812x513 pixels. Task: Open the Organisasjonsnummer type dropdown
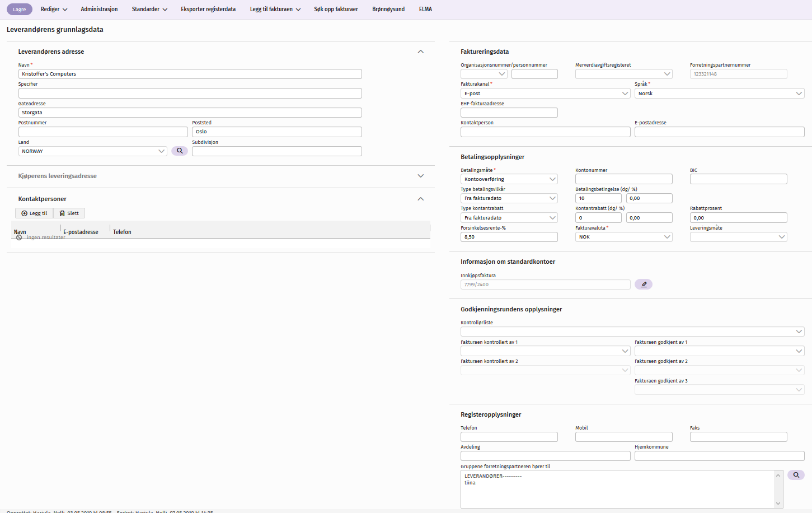coord(484,74)
